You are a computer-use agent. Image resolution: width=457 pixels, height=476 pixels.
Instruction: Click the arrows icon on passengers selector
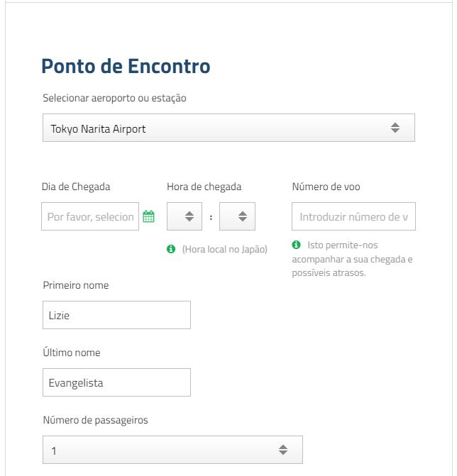(x=283, y=450)
